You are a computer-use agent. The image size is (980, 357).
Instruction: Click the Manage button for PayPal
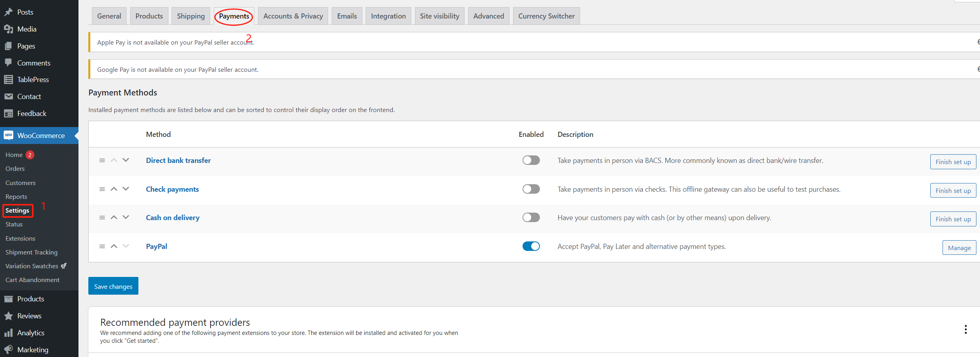click(x=959, y=248)
